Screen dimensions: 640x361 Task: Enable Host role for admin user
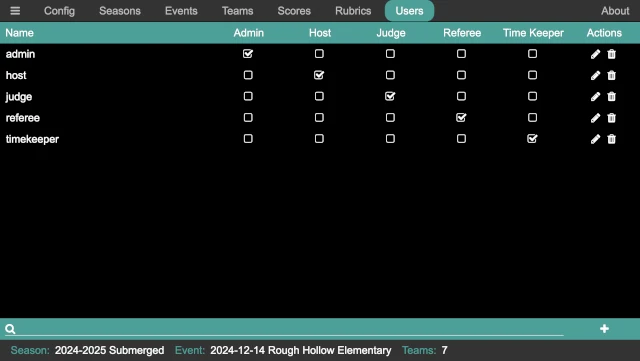tap(319, 53)
